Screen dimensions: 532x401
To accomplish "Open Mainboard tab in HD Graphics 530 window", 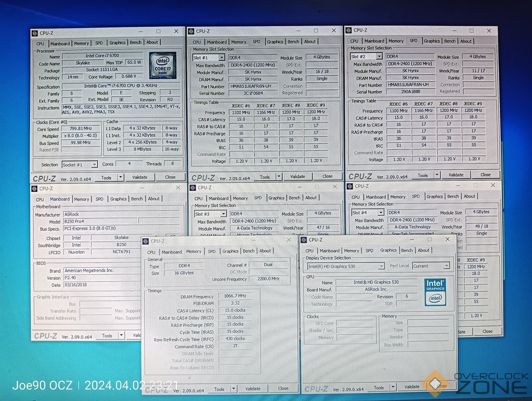I will tap(329, 251).
